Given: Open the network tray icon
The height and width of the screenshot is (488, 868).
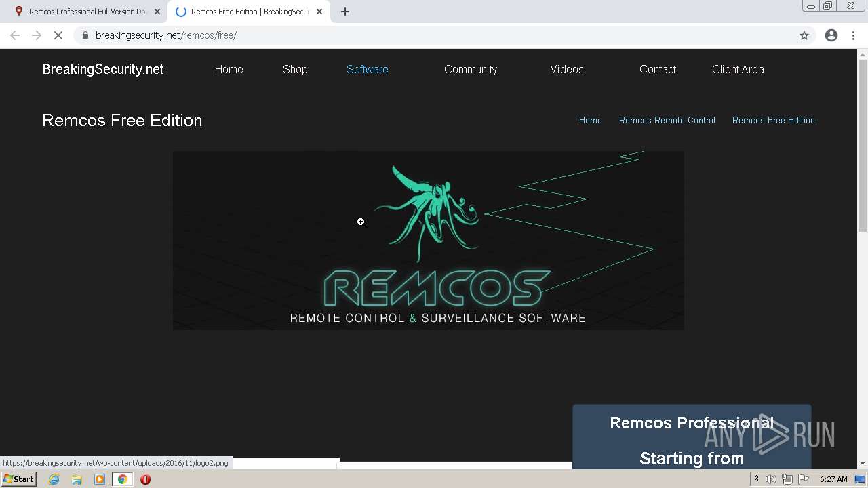Looking at the screenshot, I should (787, 479).
